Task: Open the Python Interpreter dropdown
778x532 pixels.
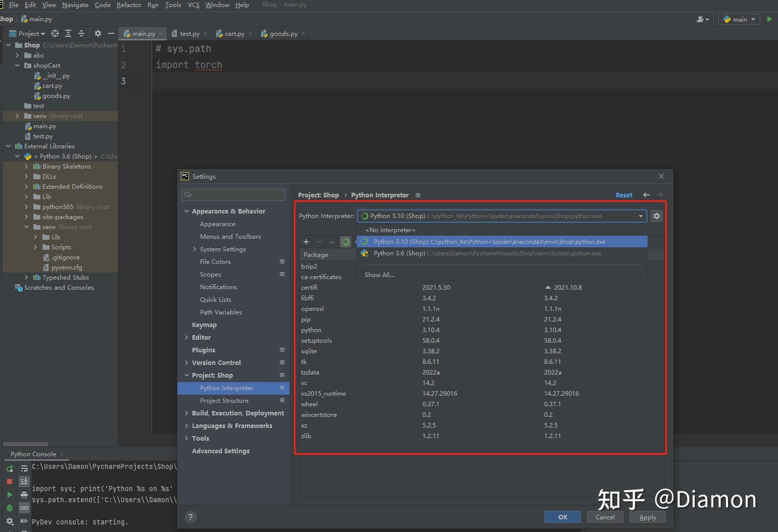Action: pos(641,216)
